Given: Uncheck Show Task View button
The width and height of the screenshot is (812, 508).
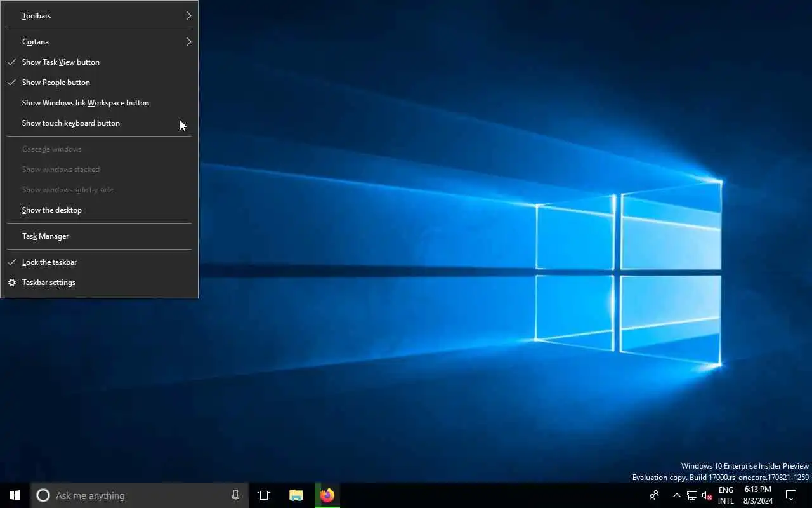Looking at the screenshot, I should tap(99, 62).
